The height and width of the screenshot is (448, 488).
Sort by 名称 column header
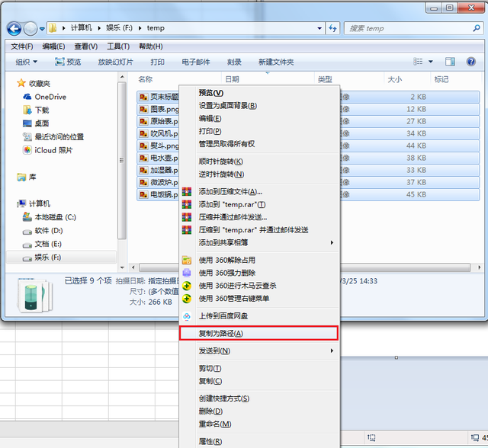tap(145, 79)
